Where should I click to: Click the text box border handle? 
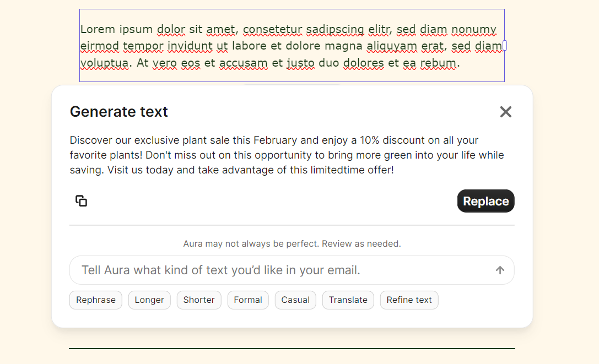tap(504, 46)
